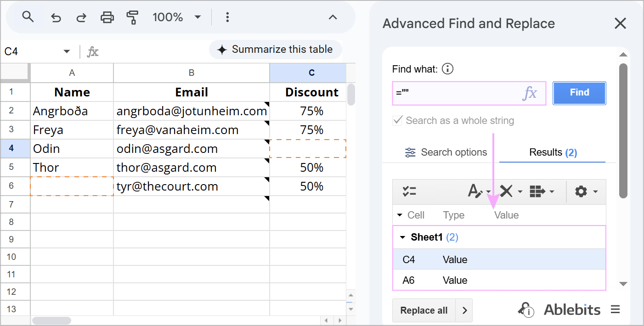Viewport: 644px width, 326px height.
Task: Open the three-dot more options menu
Action: point(227,17)
